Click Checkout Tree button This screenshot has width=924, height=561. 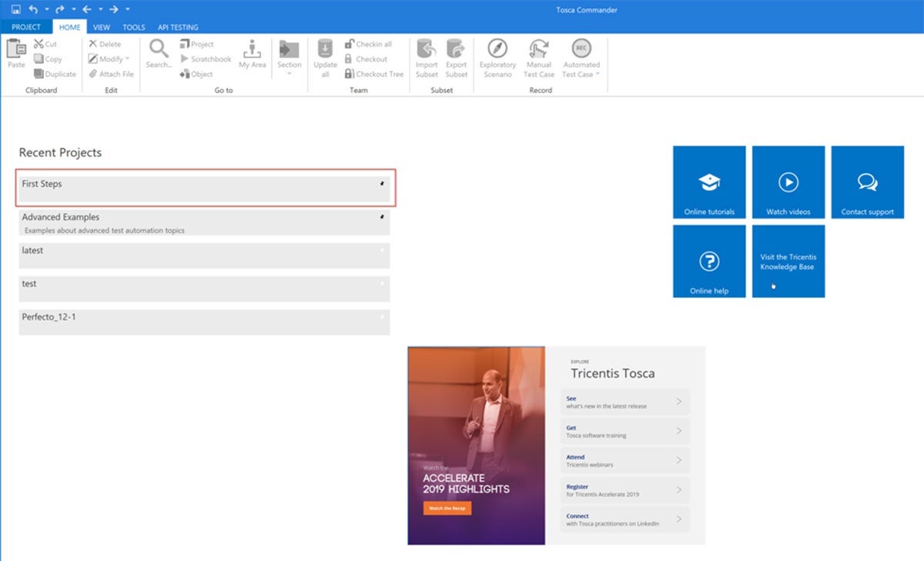click(374, 74)
